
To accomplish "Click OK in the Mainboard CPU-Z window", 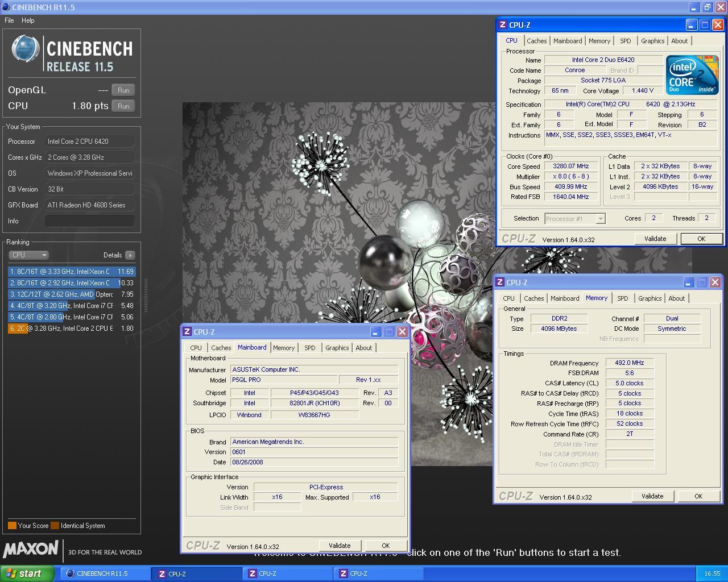I will pos(386,546).
